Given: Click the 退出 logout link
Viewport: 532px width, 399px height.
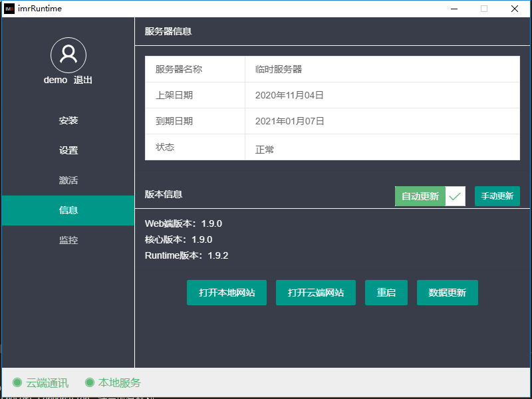Looking at the screenshot, I should click(x=83, y=80).
